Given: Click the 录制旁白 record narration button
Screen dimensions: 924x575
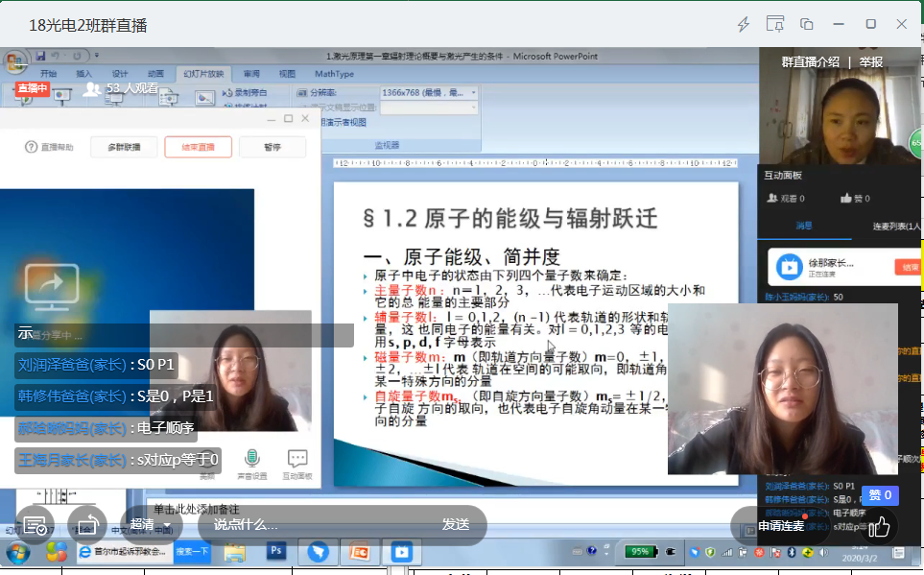Looking at the screenshot, I should coord(245,92).
